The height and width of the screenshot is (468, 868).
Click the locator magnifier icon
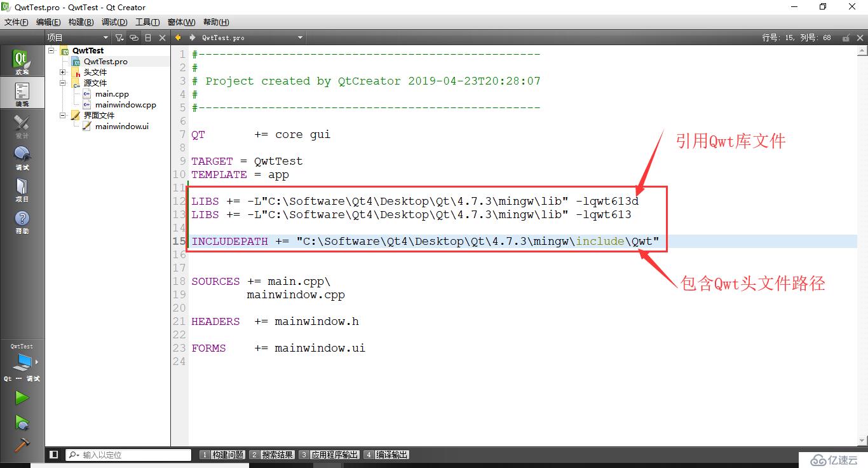tap(73, 455)
